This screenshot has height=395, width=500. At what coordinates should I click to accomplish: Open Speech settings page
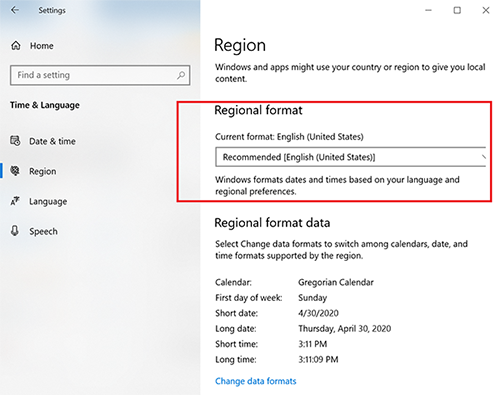tap(43, 231)
